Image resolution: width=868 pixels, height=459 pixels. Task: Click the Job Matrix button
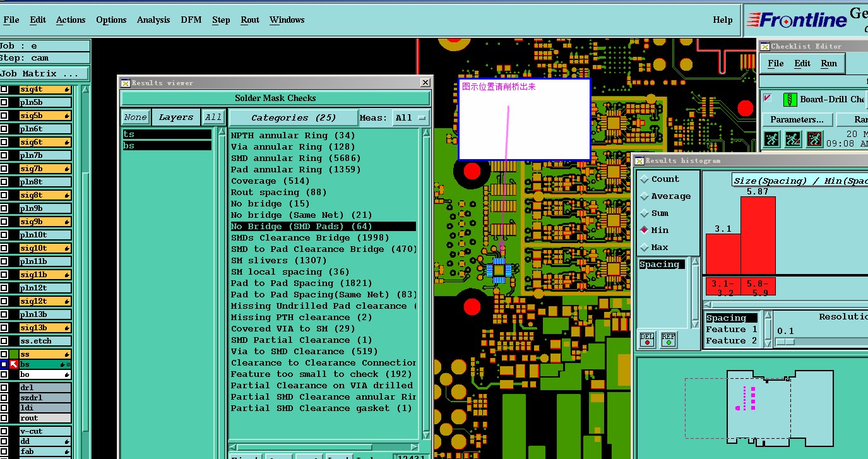click(x=45, y=74)
